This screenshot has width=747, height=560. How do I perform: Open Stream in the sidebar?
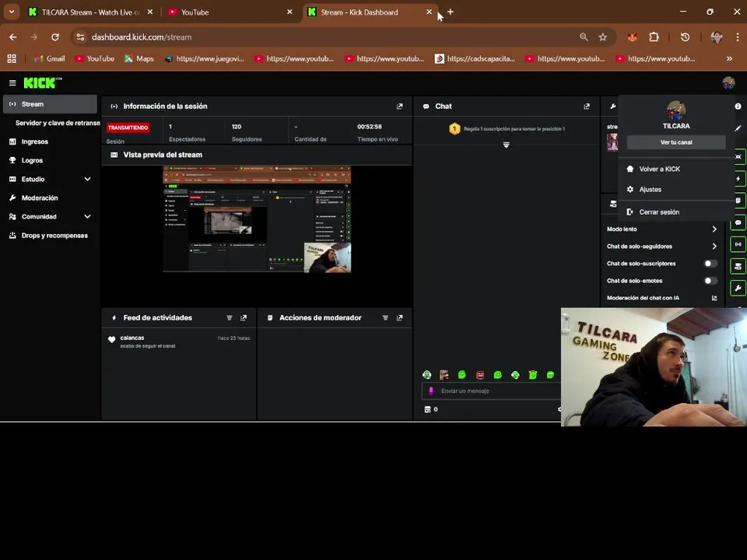tap(50, 103)
